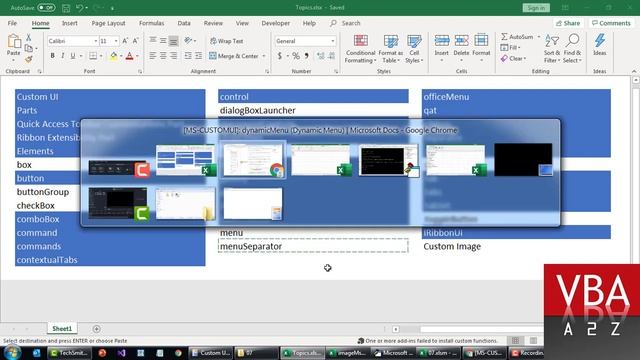
Task: Toggle Underline formatting
Action: pos(73,56)
